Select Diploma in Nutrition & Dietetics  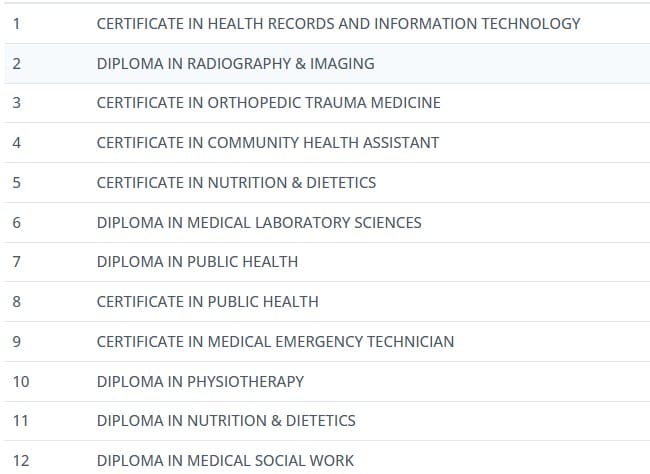coord(226,421)
